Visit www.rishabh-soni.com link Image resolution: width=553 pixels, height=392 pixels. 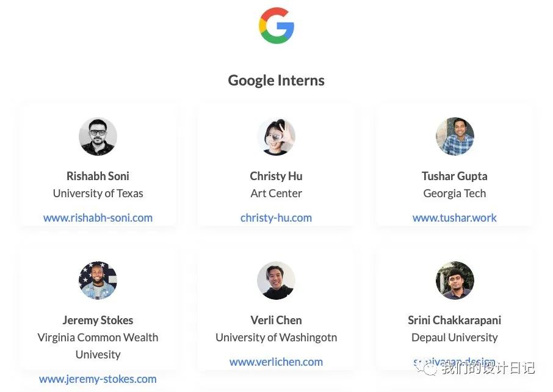[x=98, y=218]
